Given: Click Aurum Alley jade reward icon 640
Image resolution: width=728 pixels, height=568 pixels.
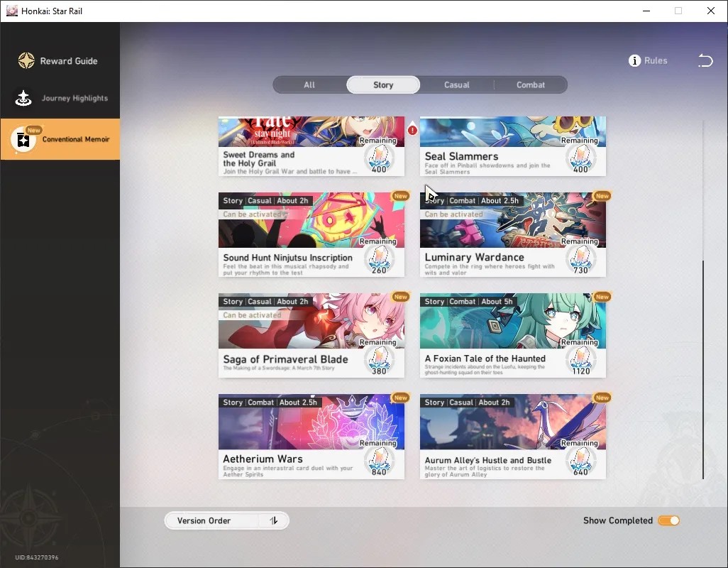Looking at the screenshot, I should [581, 461].
